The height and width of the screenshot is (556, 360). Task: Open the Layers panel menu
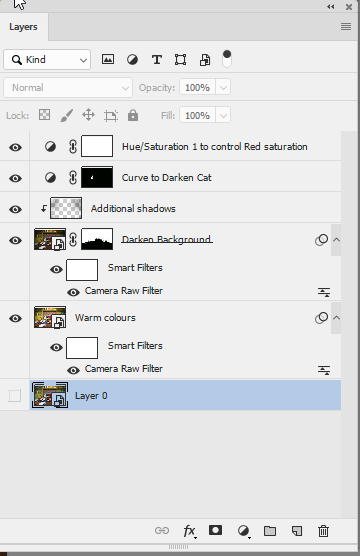tap(346, 27)
